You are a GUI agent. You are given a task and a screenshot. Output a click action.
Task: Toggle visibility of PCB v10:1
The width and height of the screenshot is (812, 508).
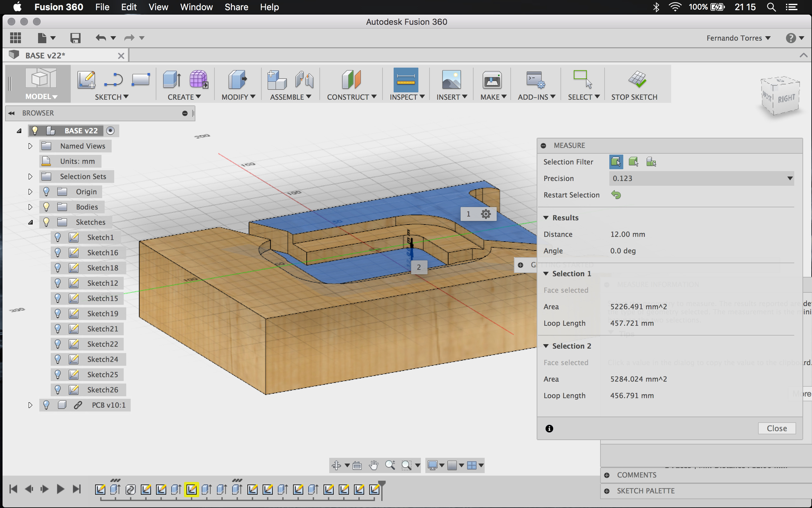[x=46, y=405]
